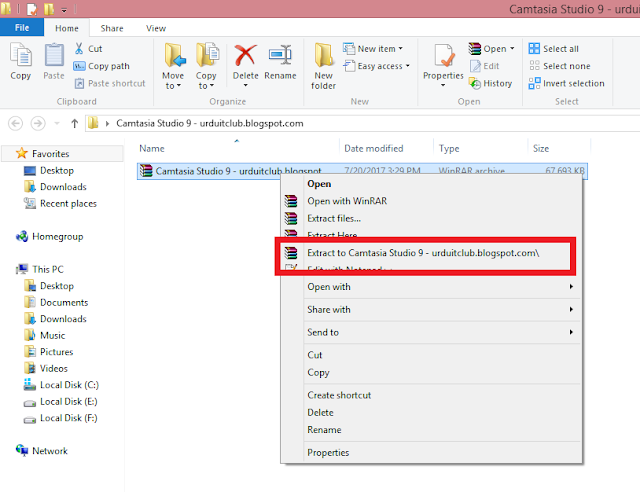
Task: Click the History icon in Open group
Action: (x=475, y=83)
